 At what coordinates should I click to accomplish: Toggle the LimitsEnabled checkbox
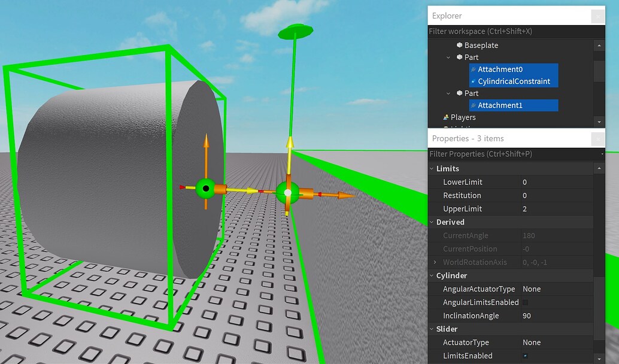525,356
